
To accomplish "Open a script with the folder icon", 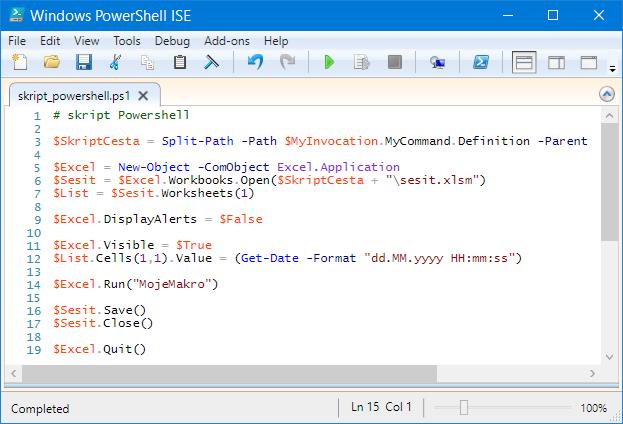I will point(52,62).
